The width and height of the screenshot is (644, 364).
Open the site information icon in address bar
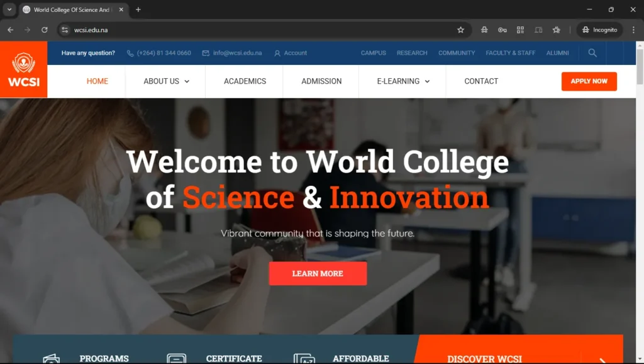click(x=65, y=30)
